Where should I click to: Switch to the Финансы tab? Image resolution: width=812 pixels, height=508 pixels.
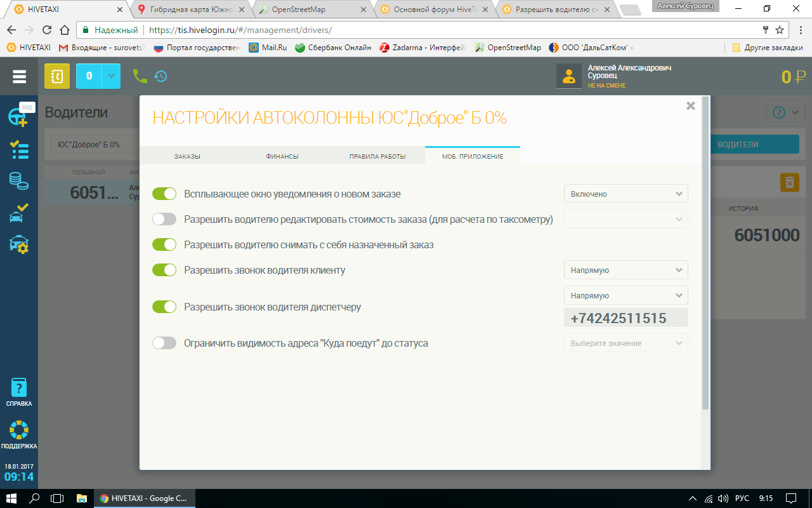coord(282,156)
